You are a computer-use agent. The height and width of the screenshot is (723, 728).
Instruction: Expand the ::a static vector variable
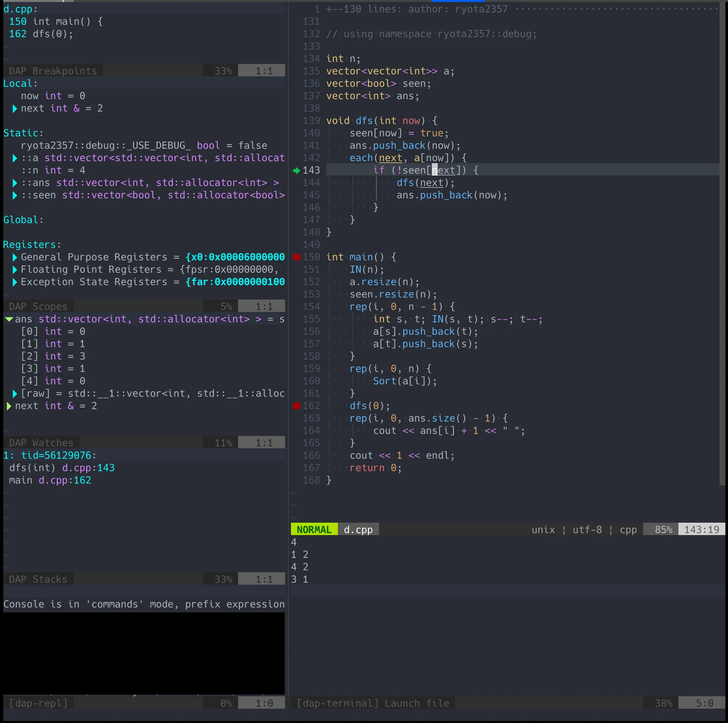15,158
